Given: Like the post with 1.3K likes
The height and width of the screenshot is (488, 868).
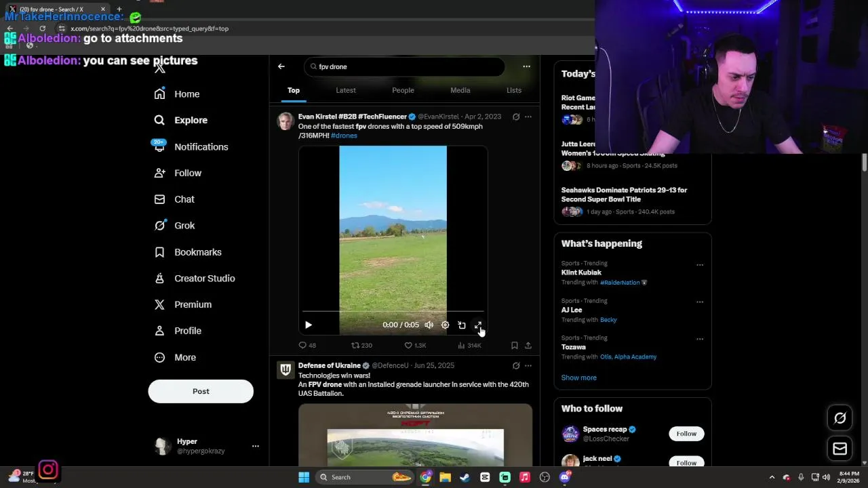Looking at the screenshot, I should pyautogui.click(x=415, y=346).
